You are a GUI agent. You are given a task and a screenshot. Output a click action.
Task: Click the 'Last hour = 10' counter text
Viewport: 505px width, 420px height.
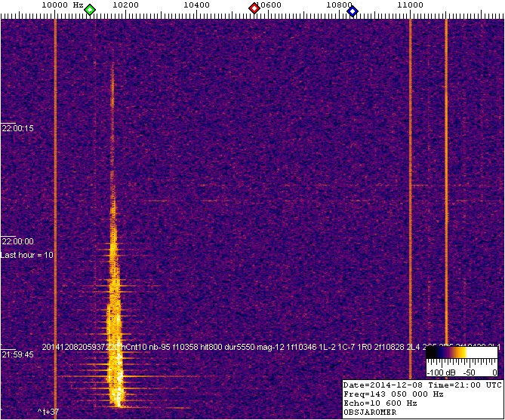pos(27,255)
